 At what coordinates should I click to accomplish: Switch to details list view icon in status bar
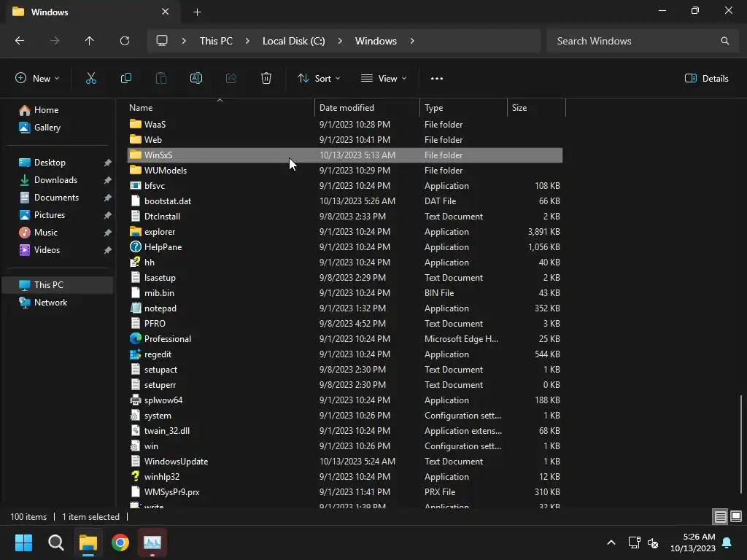point(720,516)
